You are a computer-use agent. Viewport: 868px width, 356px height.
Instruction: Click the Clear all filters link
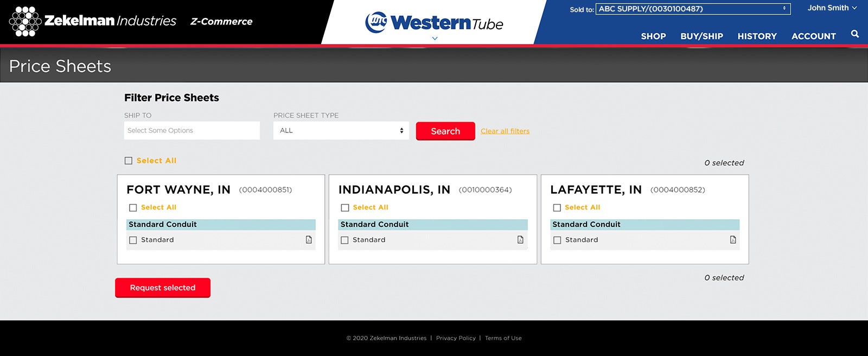pyautogui.click(x=505, y=131)
